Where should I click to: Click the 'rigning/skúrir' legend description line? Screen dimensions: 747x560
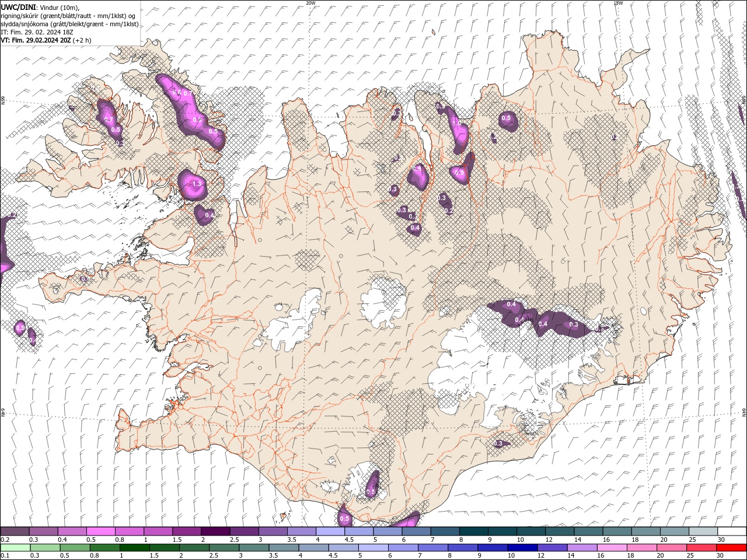click(68, 15)
